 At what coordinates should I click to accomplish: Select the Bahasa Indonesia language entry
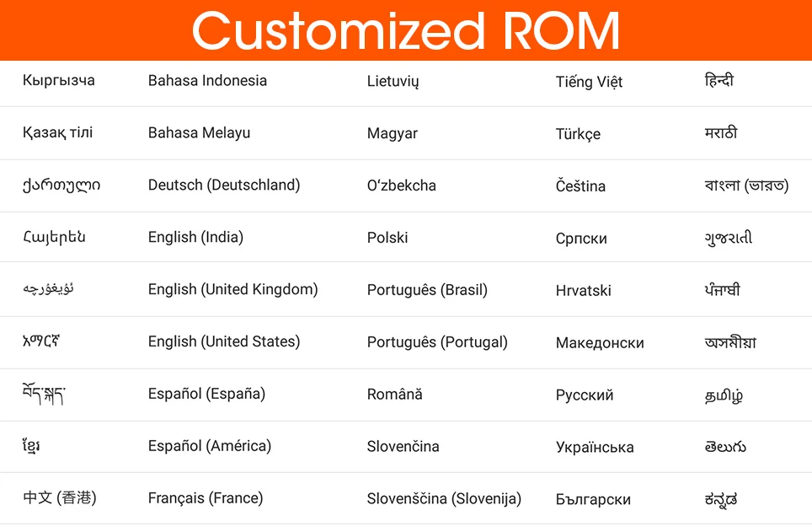207,80
